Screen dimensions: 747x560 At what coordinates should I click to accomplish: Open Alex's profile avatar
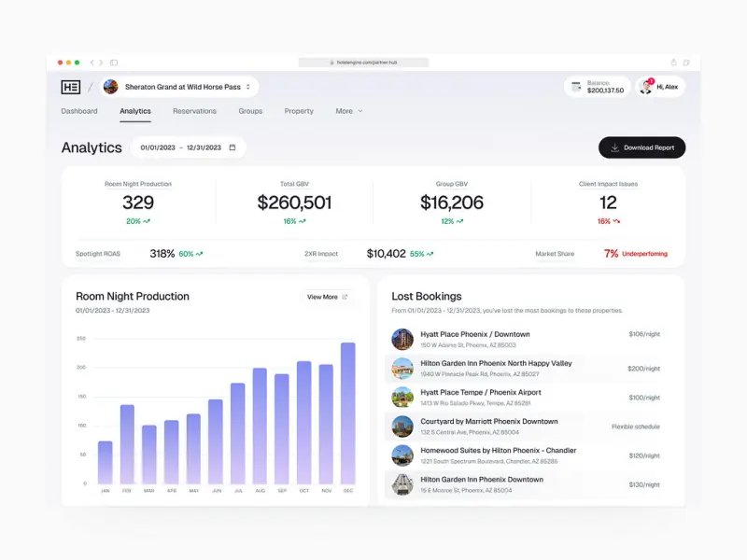pyautogui.click(x=646, y=87)
